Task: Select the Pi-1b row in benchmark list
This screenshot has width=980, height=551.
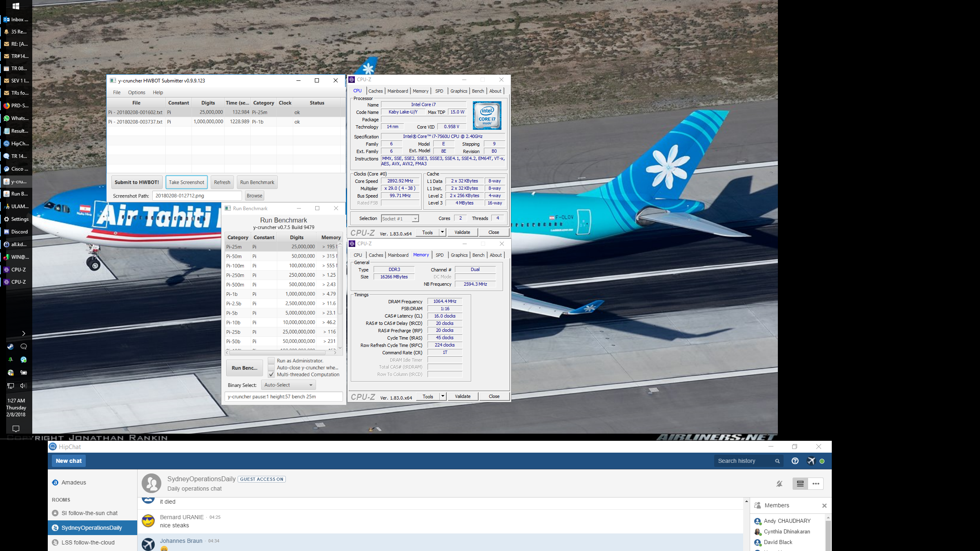Action: (x=281, y=294)
